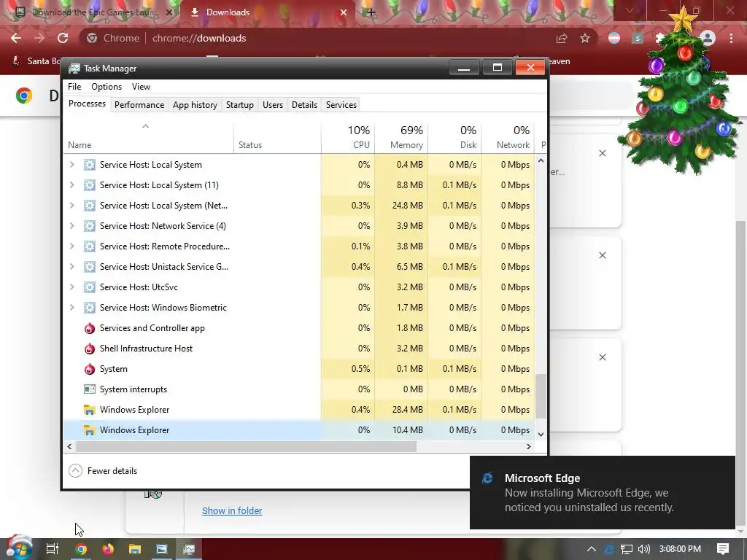The image size is (747, 560).
Task: Open the Options menu in Task Manager
Action: (x=107, y=87)
